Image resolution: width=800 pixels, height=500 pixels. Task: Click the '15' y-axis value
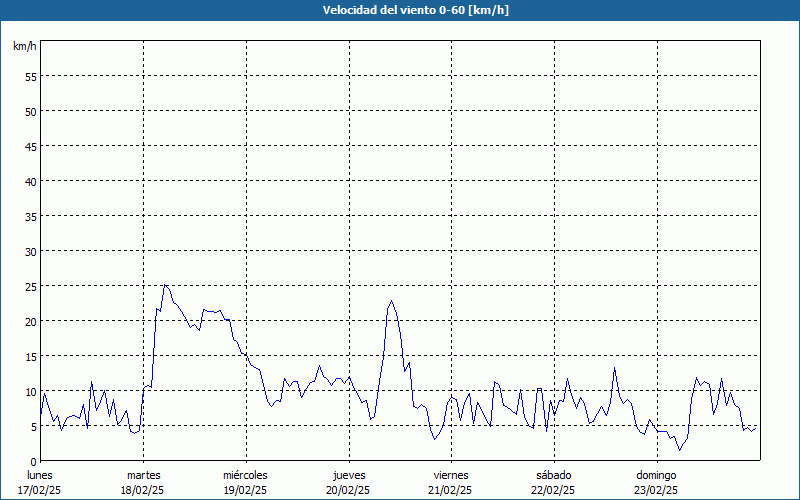pos(31,357)
